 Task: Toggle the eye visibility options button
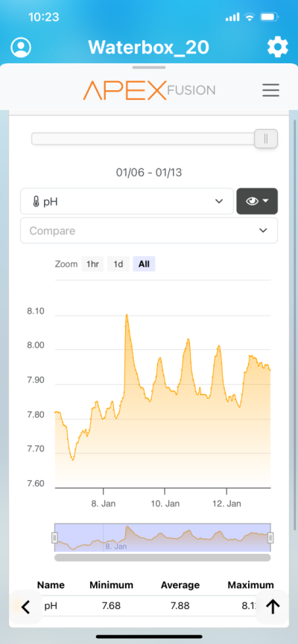pyautogui.click(x=257, y=201)
